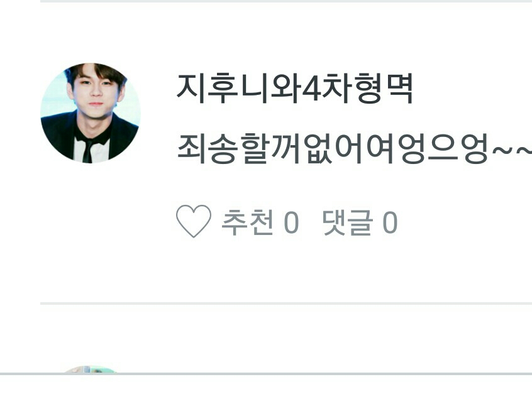This screenshot has height=399, width=532.
Task: Click the divider line below the comment
Action: point(286,303)
